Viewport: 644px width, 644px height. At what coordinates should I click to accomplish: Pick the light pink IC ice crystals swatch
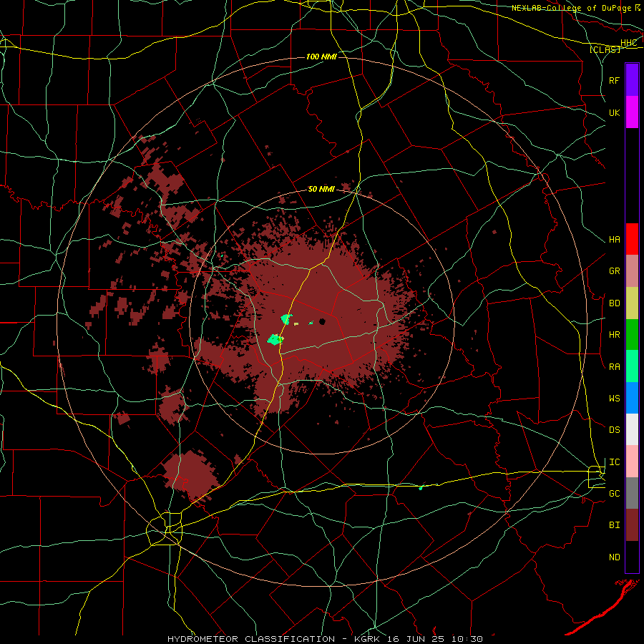pos(632,462)
